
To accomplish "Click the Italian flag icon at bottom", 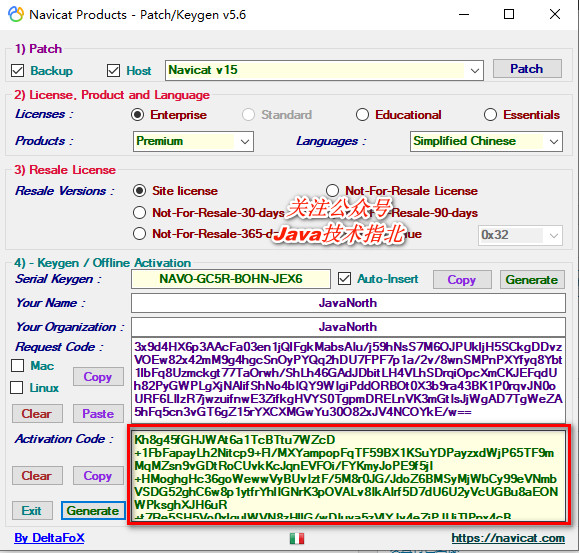I will pos(297,539).
